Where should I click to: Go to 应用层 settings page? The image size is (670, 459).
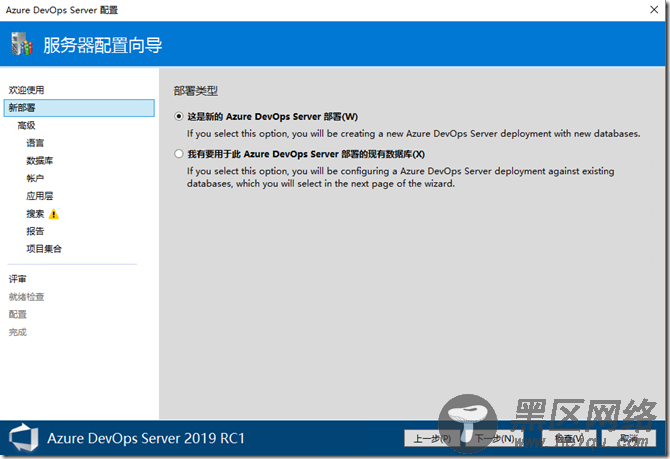(x=39, y=196)
